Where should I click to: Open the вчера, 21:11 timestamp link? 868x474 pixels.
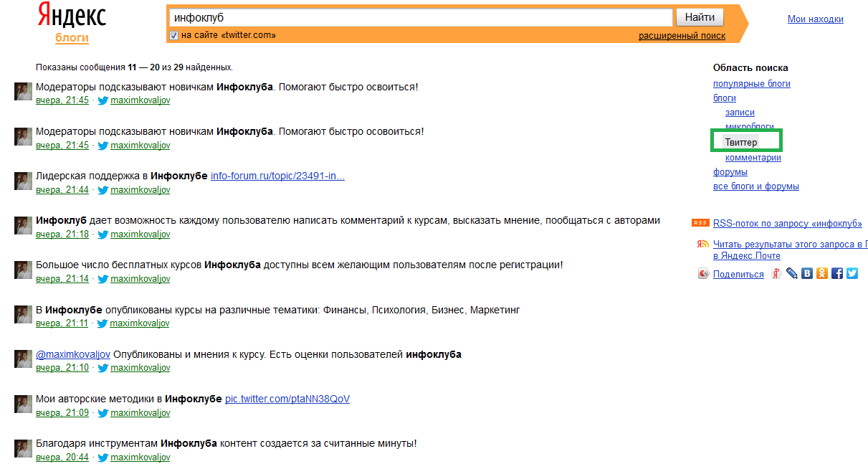[x=62, y=323]
